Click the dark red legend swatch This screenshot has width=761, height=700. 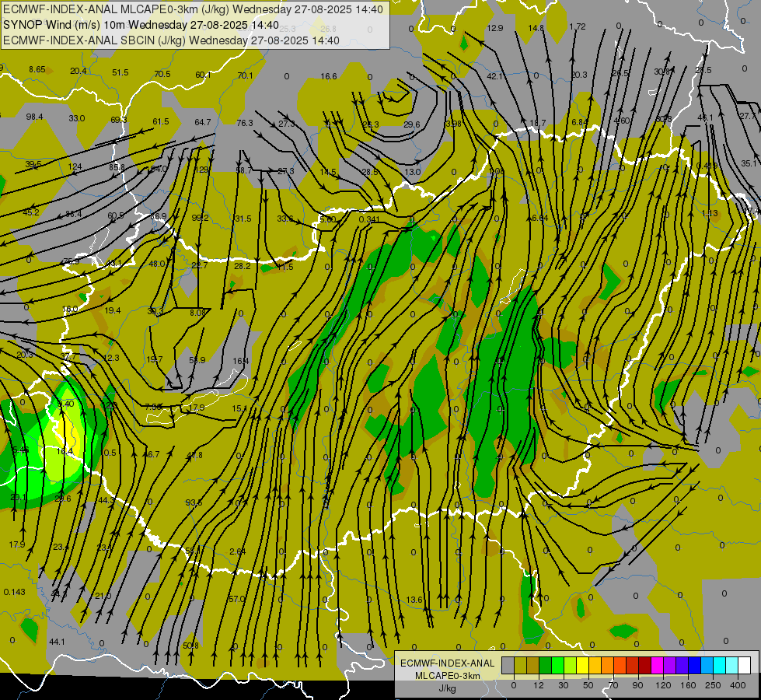pos(645,665)
